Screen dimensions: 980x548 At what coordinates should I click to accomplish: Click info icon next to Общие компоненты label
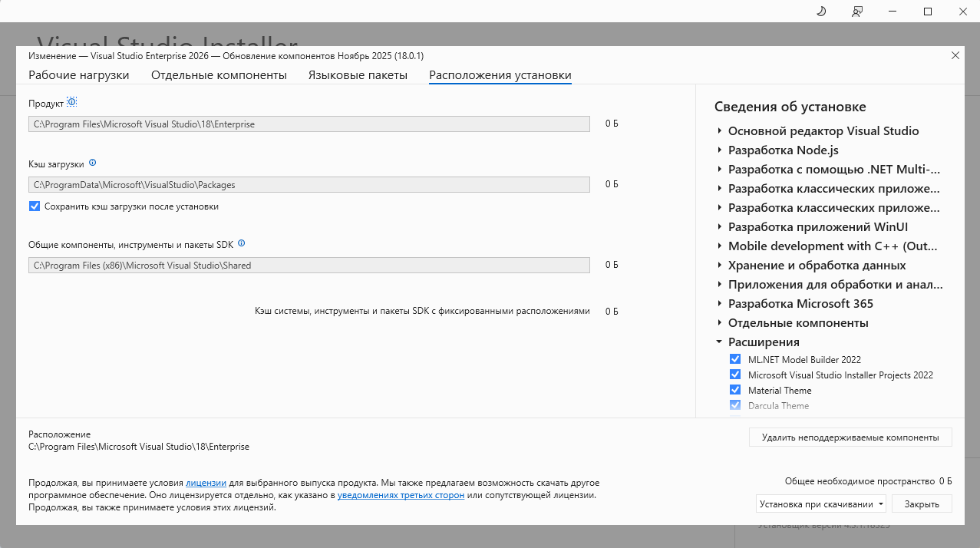click(241, 243)
